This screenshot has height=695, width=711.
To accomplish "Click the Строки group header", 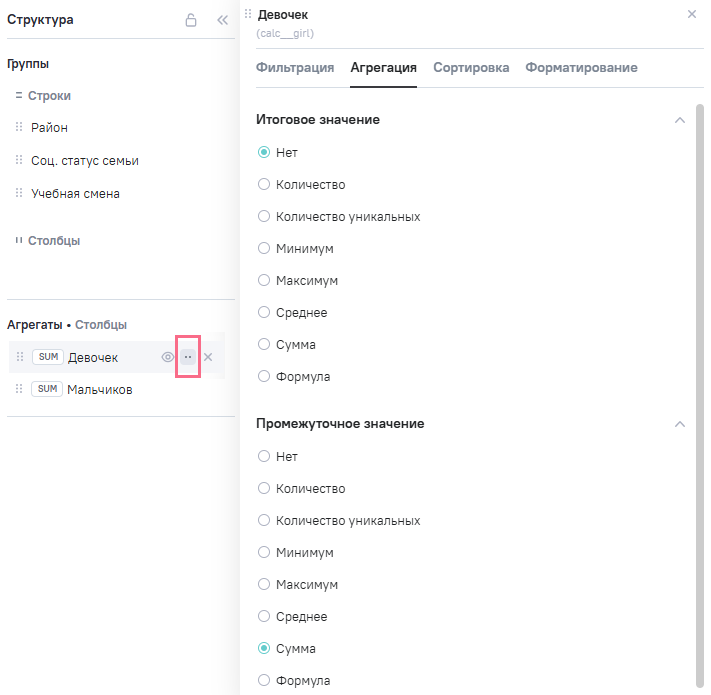I will tap(49, 96).
